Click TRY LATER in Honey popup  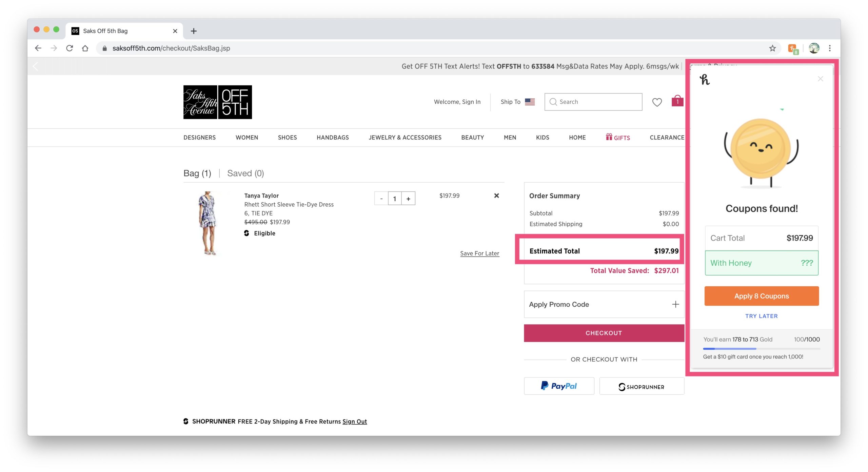pyautogui.click(x=762, y=316)
